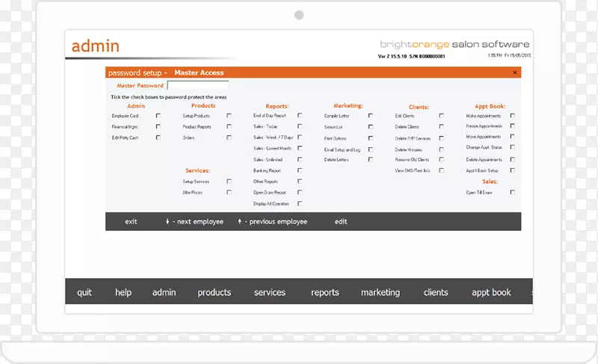Go to previous employee
The width and height of the screenshot is (598, 364).
point(272,222)
